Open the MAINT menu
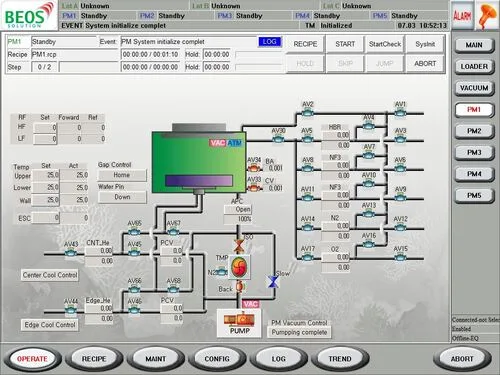 [x=155, y=359]
